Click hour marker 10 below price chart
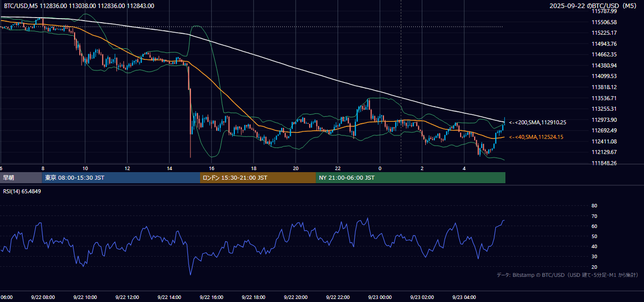 (85, 168)
